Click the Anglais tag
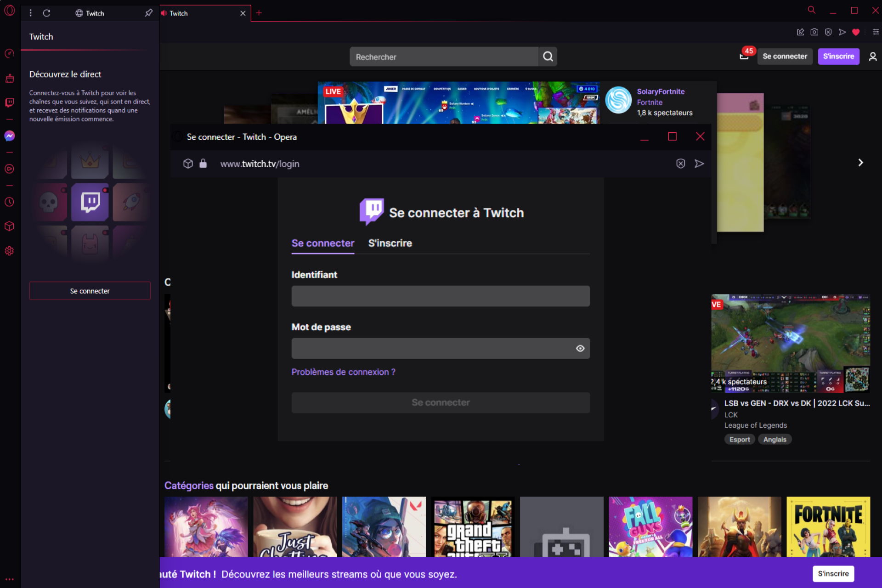The height and width of the screenshot is (588, 882). click(x=775, y=440)
